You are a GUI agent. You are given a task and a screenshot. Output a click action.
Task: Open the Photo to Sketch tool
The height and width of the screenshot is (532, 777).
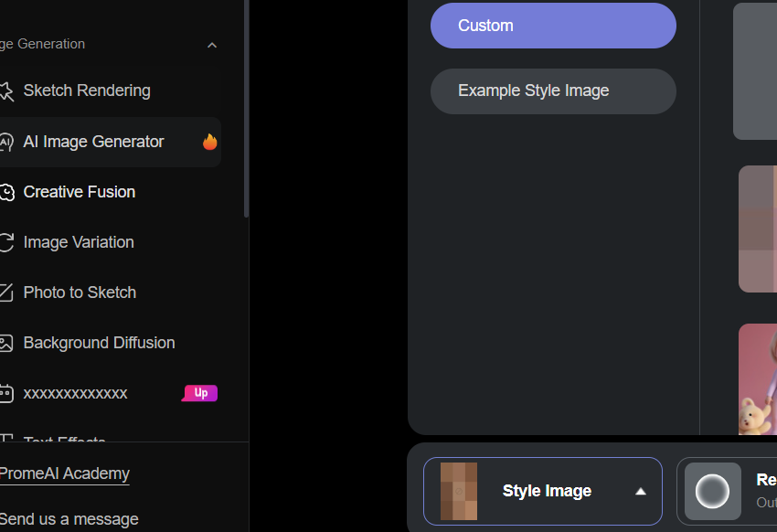pos(80,293)
